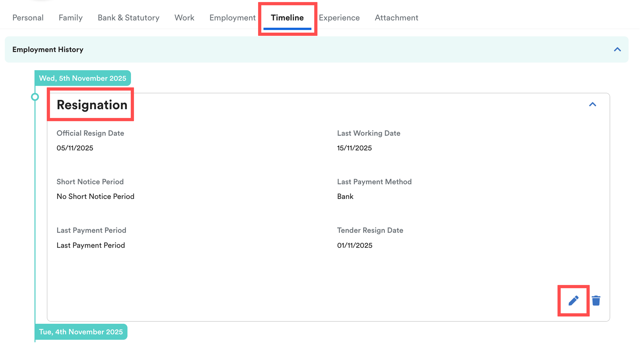Click the timeline circle marker beside Resignation
The image size is (644, 345).
coord(35,97)
